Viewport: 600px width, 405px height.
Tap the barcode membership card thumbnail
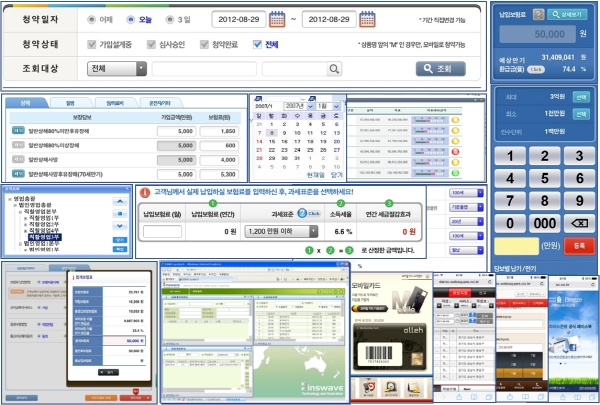click(381, 355)
